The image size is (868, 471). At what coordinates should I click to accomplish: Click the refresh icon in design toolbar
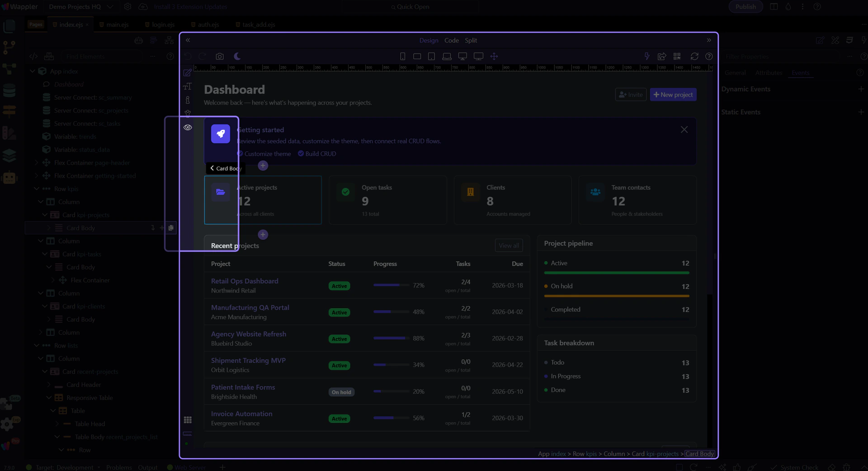pos(694,57)
